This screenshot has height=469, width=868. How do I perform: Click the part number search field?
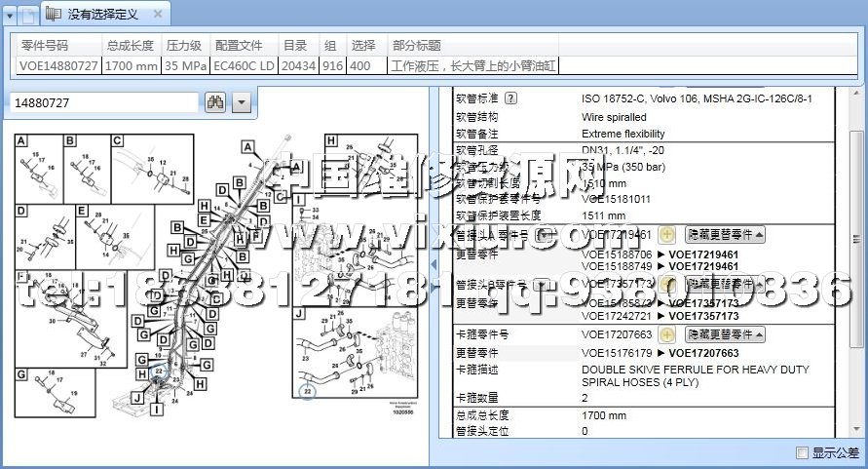click(104, 101)
